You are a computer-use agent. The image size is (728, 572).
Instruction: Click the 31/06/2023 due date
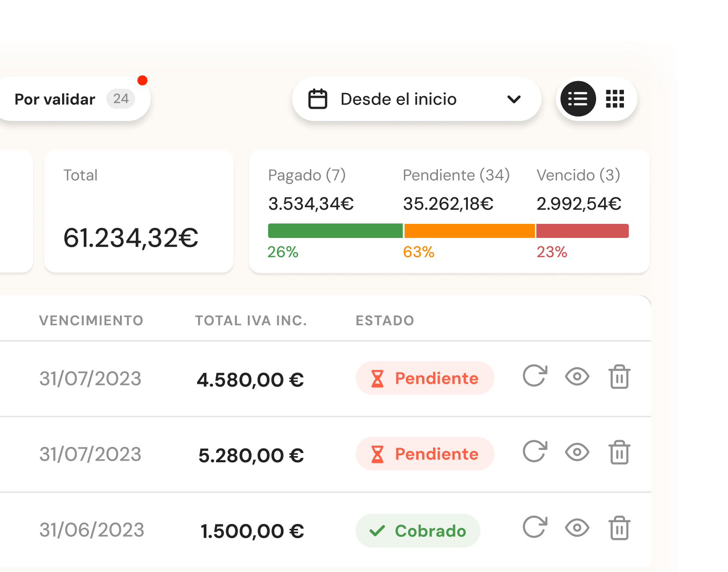[92, 530]
